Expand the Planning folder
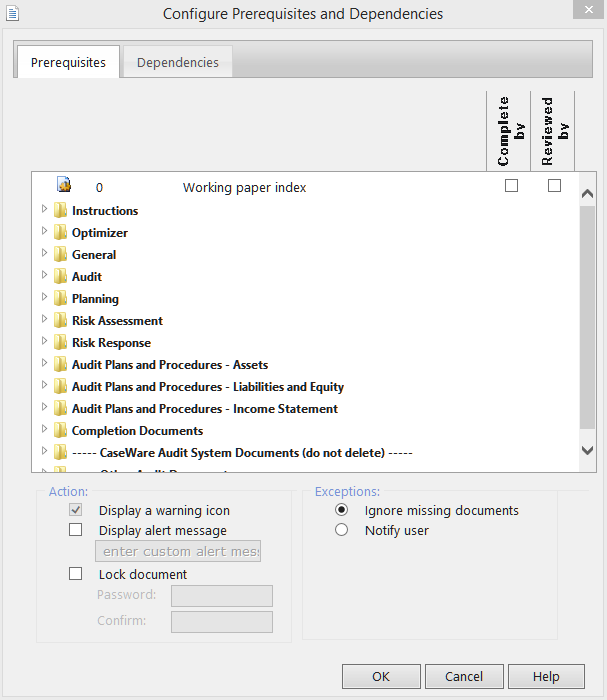This screenshot has width=607, height=700. (44, 296)
